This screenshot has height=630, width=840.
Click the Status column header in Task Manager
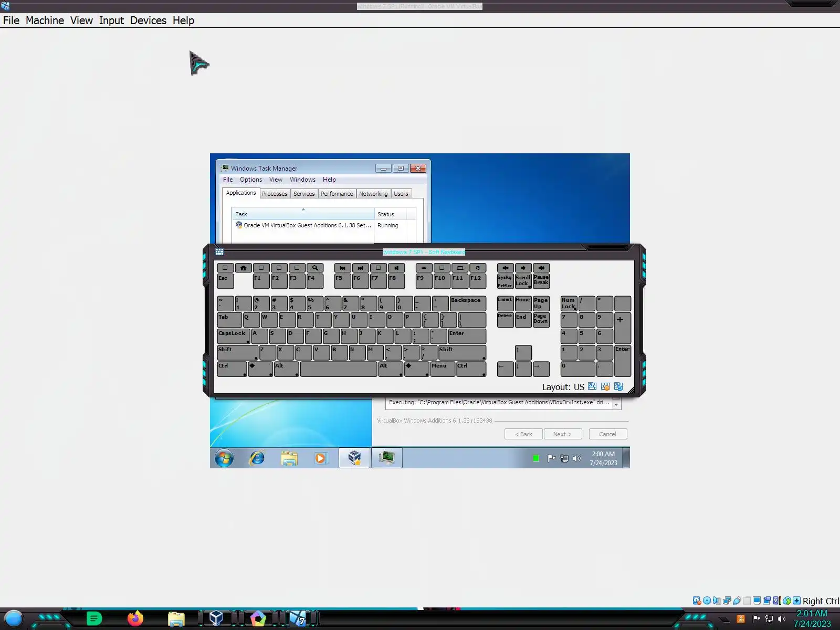click(391, 214)
